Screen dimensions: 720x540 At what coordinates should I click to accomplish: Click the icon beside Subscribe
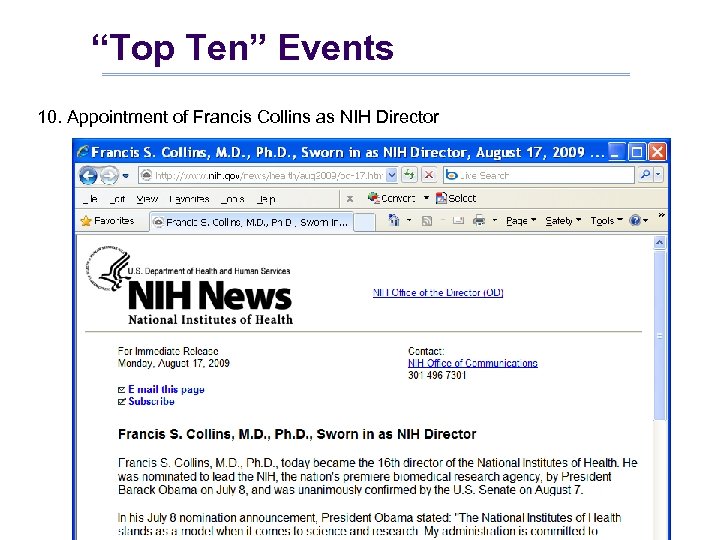[x=122, y=402]
